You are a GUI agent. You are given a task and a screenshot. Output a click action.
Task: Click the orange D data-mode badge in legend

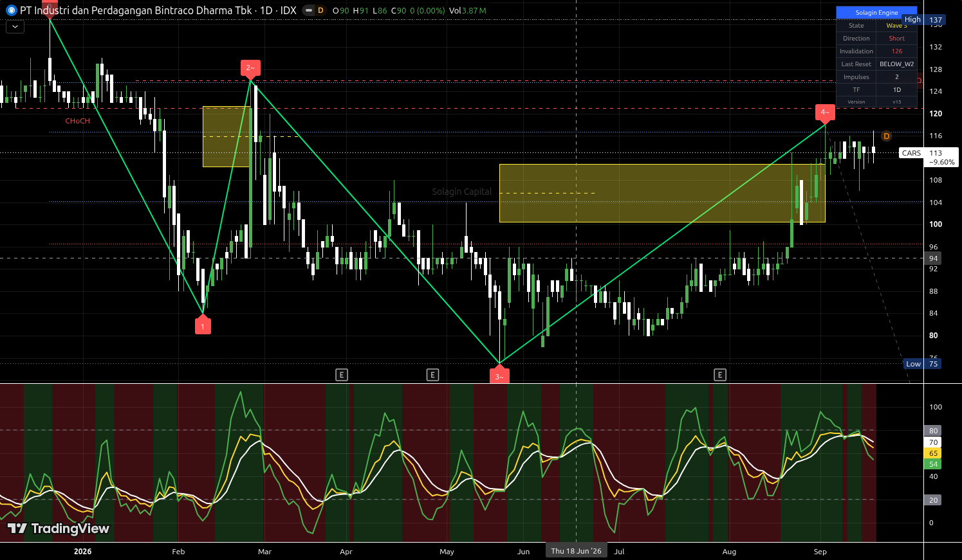click(x=320, y=10)
